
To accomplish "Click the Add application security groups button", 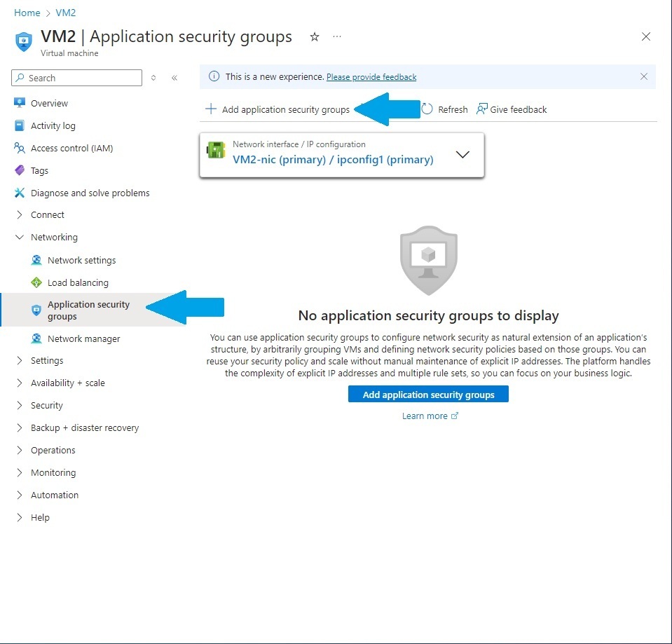I will click(427, 394).
